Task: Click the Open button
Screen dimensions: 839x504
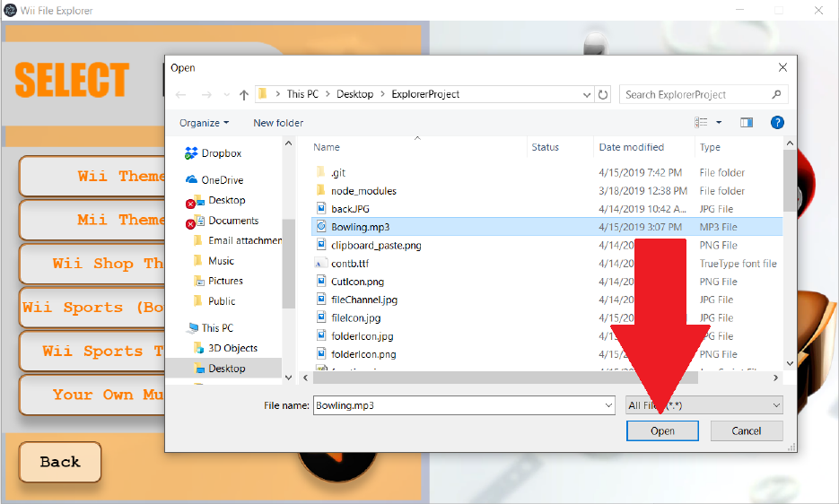Action: point(662,431)
